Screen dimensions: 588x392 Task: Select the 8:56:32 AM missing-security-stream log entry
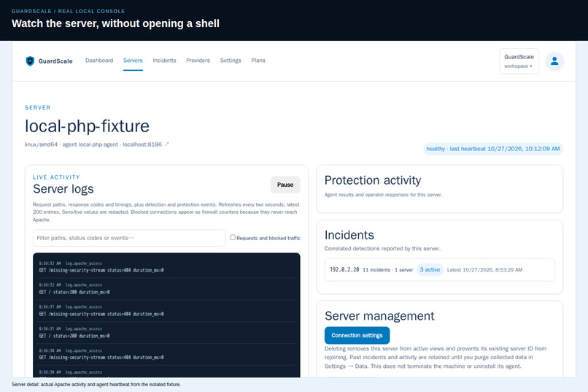point(166,266)
